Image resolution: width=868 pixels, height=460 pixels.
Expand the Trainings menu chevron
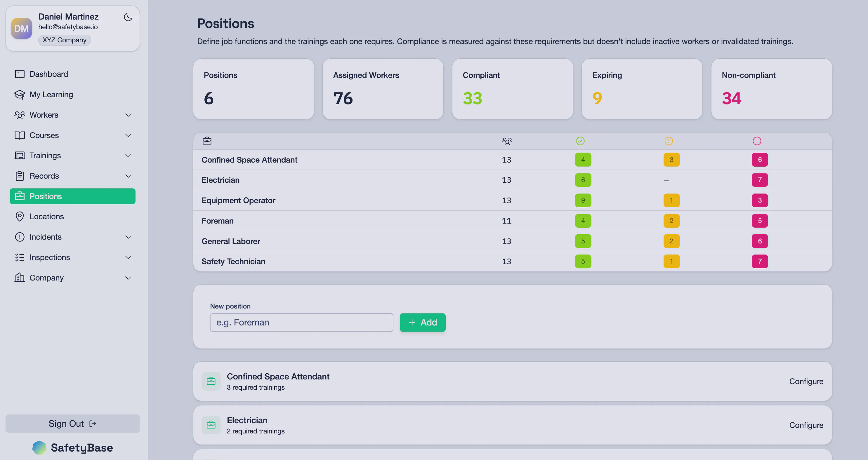(x=128, y=156)
